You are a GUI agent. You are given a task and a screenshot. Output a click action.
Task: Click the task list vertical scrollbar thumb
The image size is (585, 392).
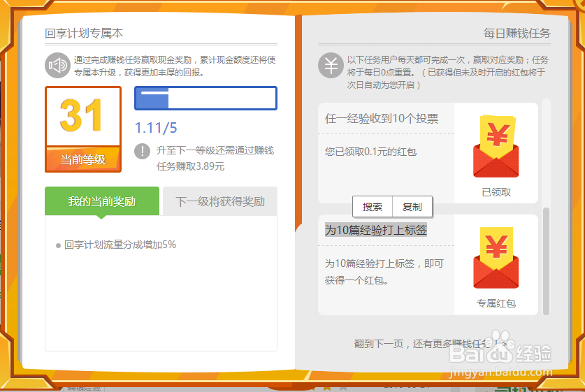tap(546, 261)
